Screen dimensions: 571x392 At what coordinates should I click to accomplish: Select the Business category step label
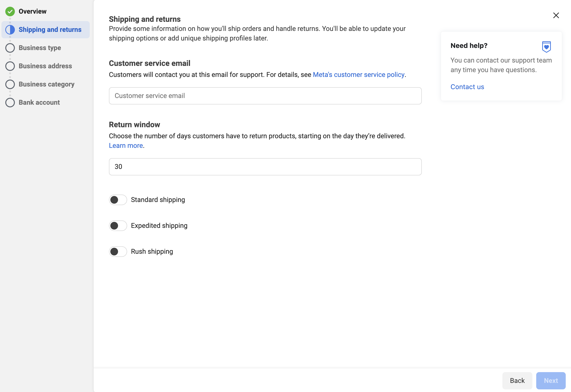point(47,84)
